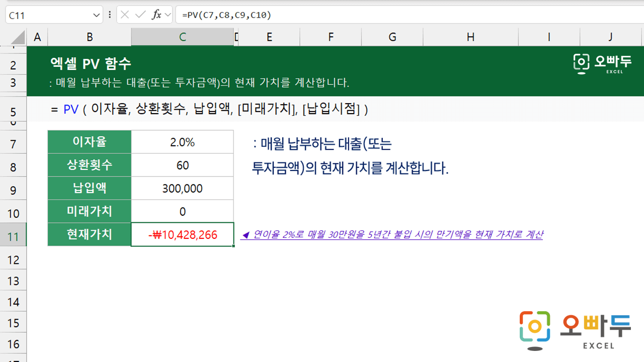Expand the Name Box dropdown arrow

tap(96, 15)
